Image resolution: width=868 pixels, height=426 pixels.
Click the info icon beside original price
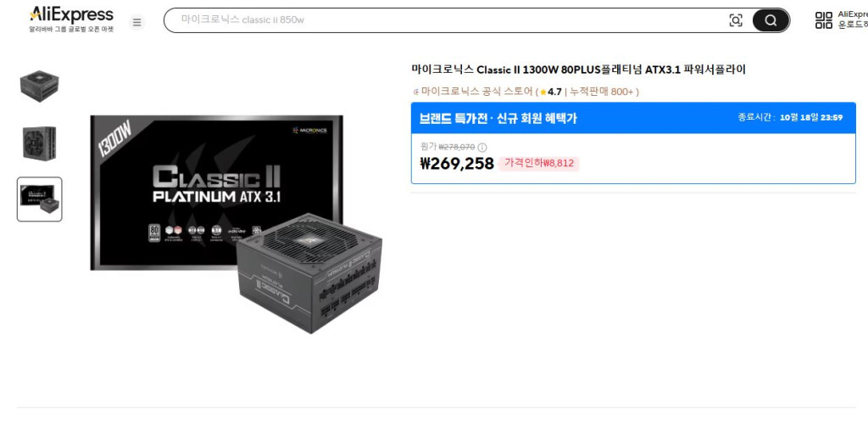pyautogui.click(x=482, y=148)
